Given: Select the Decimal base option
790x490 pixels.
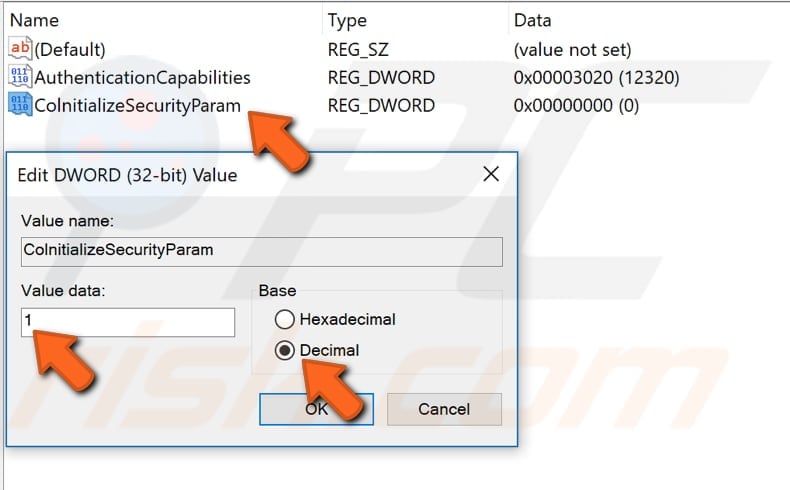Looking at the screenshot, I should pos(317,350).
